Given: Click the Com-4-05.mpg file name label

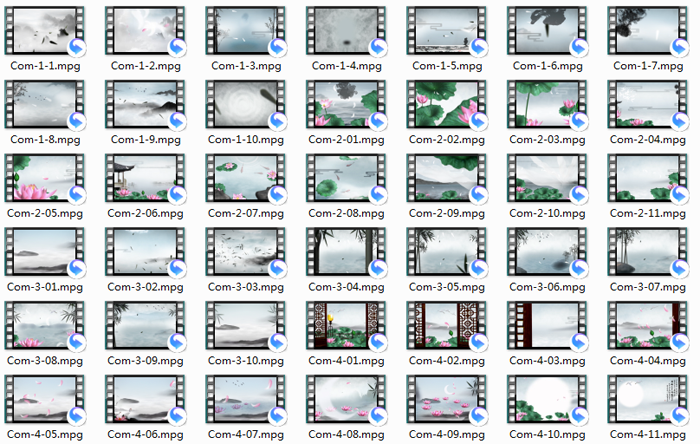Looking at the screenshot, I should point(44,434).
